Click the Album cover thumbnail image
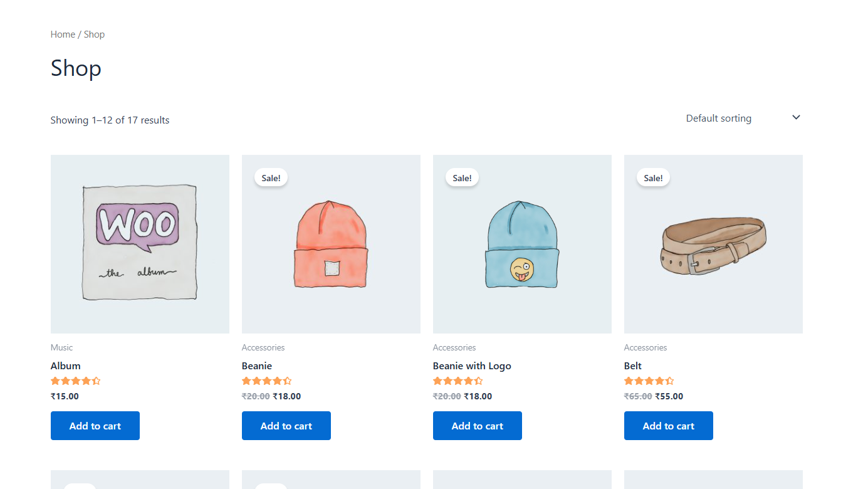868x489 pixels. point(139,243)
